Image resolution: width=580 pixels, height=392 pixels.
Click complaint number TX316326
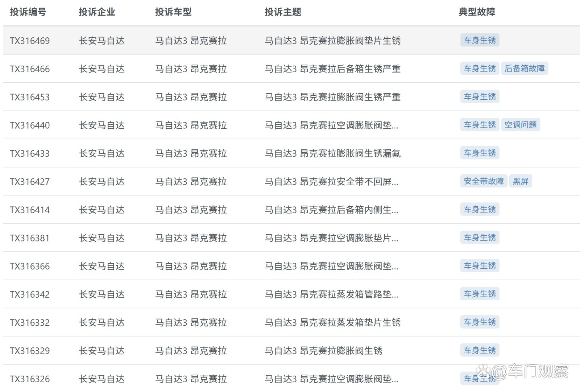[x=30, y=379]
